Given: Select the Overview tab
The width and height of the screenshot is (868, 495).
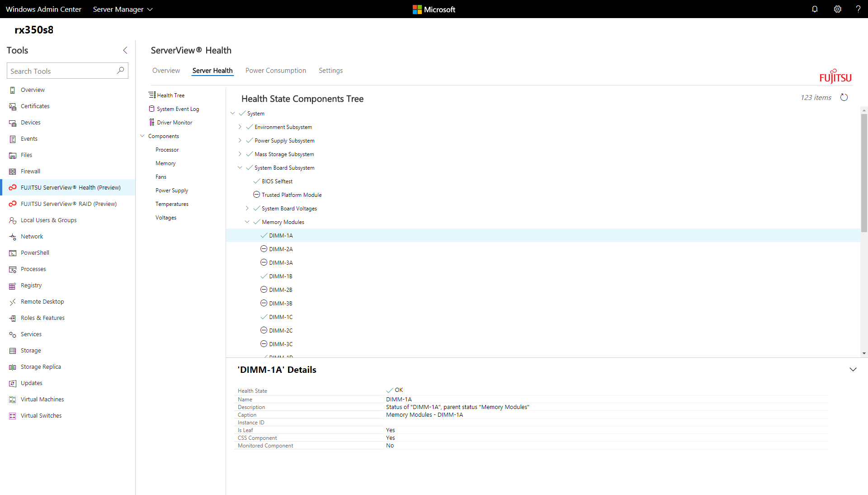Looking at the screenshot, I should tap(166, 71).
